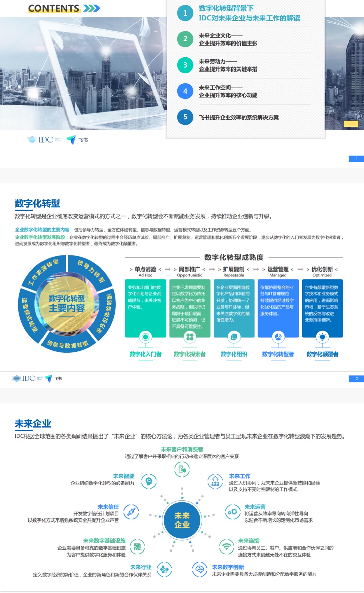
Task: Click the 数字化颠覆者 label
Action: (322, 354)
